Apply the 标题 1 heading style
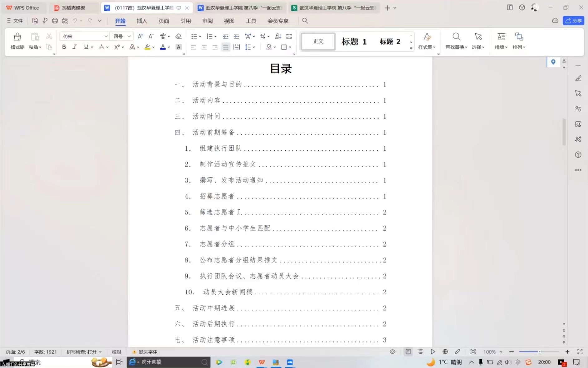The image size is (588, 368). (354, 42)
